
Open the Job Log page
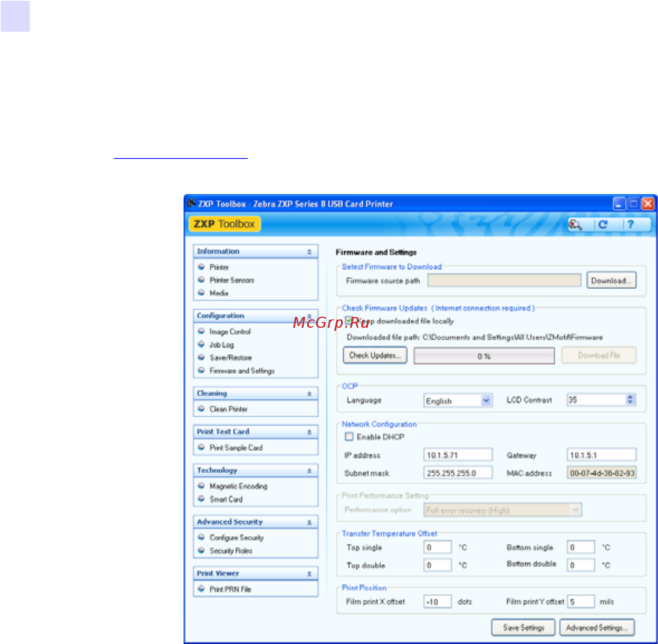222,345
